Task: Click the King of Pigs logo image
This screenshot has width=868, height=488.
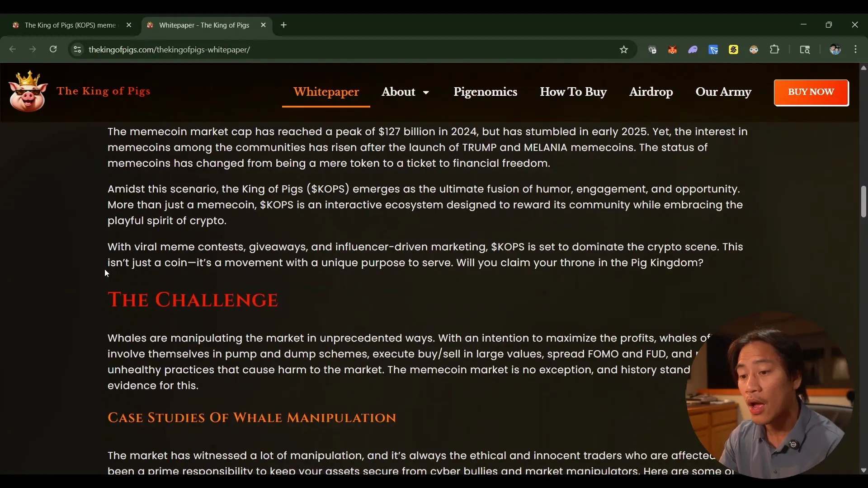Action: (x=28, y=91)
